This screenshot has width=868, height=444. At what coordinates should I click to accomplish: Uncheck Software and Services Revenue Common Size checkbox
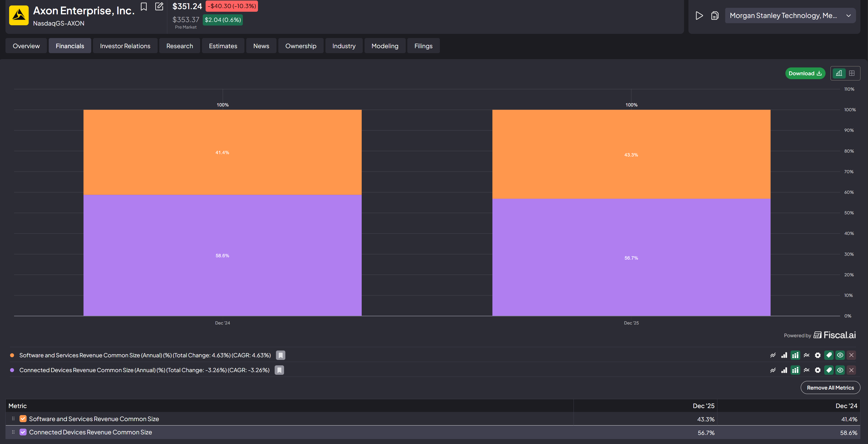pos(23,419)
